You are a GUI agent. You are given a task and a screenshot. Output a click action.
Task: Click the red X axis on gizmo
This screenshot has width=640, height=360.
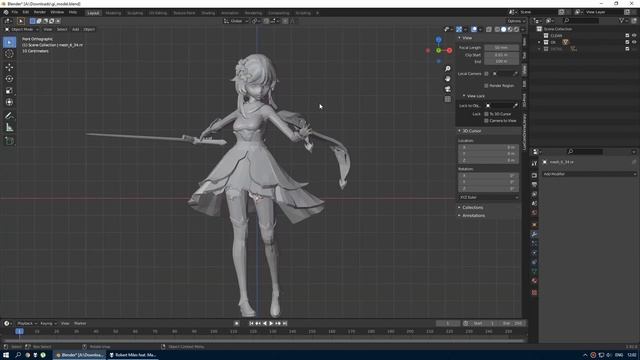tap(449, 51)
